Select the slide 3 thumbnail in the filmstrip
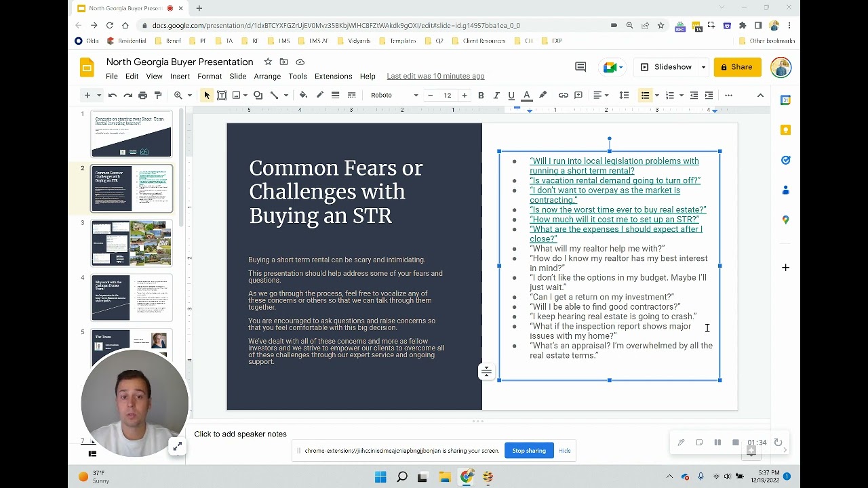868x488 pixels. 132,243
